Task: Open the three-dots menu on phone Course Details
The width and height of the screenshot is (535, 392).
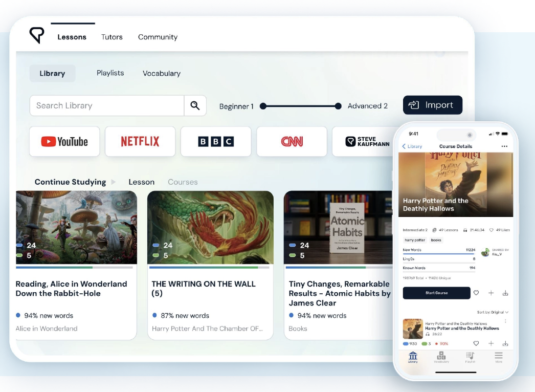Action: pyautogui.click(x=504, y=146)
